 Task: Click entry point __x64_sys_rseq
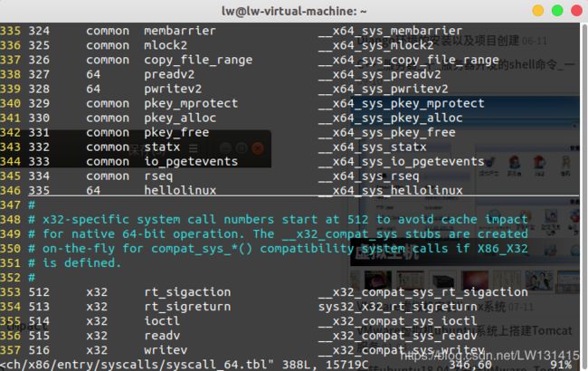[x=368, y=176]
